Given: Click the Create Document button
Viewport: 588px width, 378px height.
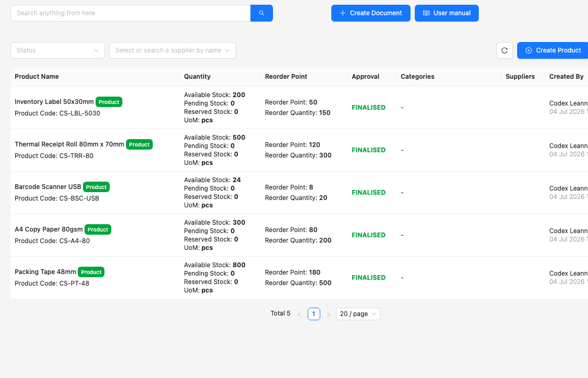Looking at the screenshot, I should (371, 13).
